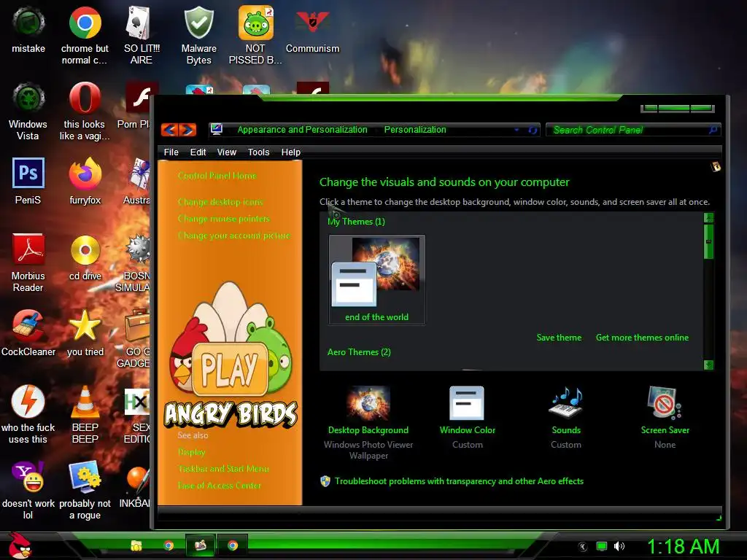Image resolution: width=747 pixels, height=560 pixels.
Task: Click the Personalization breadcrumb
Action: point(415,130)
